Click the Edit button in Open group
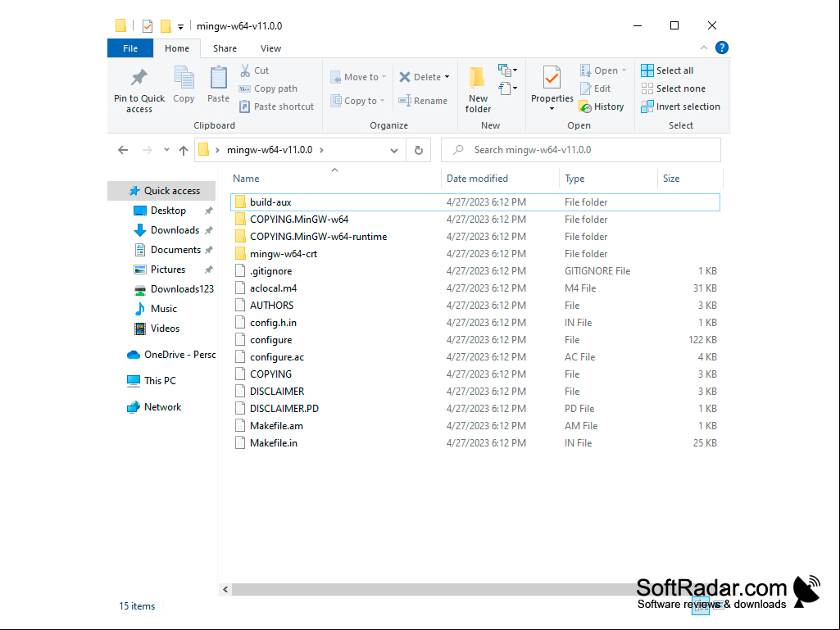Viewport: 840px width, 630px height. [x=595, y=88]
